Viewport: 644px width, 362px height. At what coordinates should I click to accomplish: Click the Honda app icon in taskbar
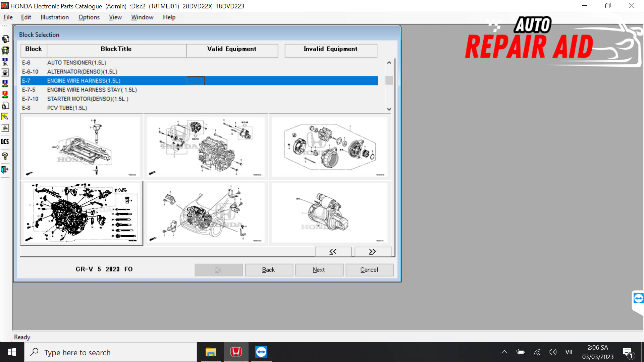236,352
